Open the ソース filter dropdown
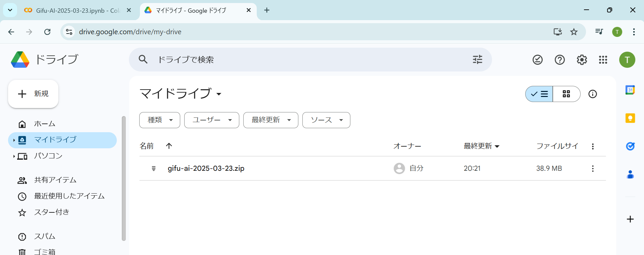 [326, 120]
